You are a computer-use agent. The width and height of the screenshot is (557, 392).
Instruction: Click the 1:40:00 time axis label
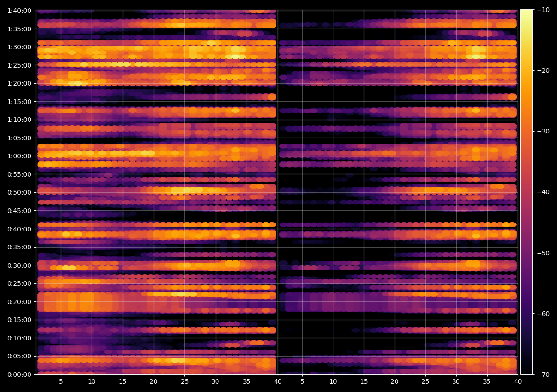[x=19, y=11]
